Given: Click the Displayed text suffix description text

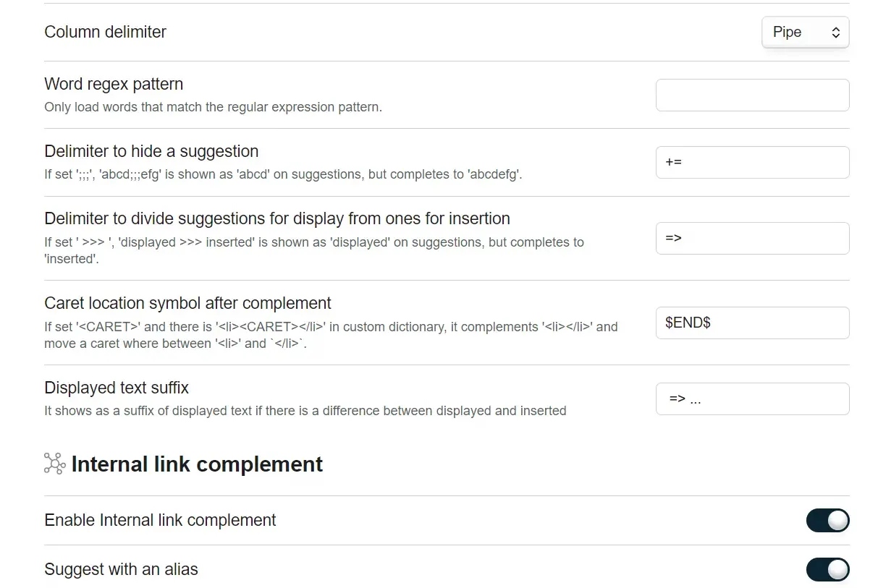Looking at the screenshot, I should (x=305, y=411).
